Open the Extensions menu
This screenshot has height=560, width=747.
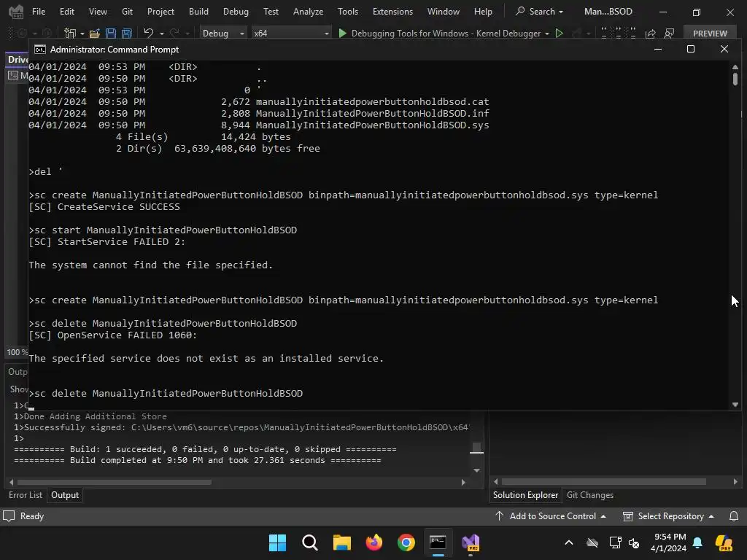[392, 12]
